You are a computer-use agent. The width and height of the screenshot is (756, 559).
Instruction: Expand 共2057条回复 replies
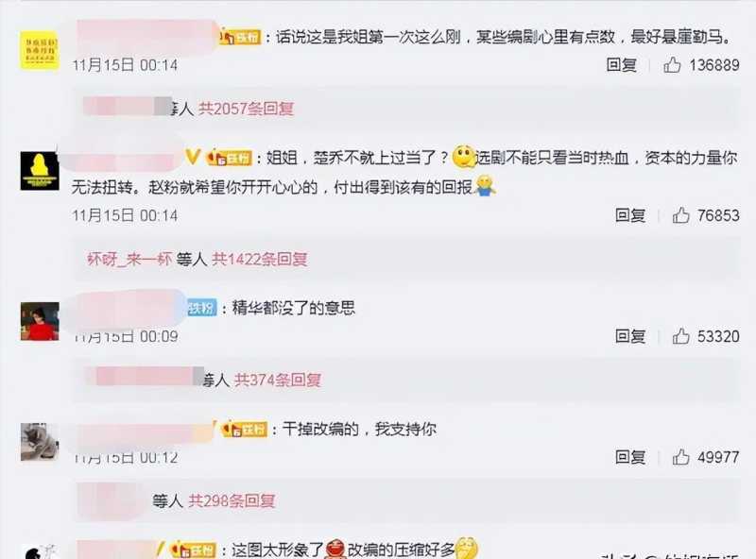pyautogui.click(x=247, y=109)
